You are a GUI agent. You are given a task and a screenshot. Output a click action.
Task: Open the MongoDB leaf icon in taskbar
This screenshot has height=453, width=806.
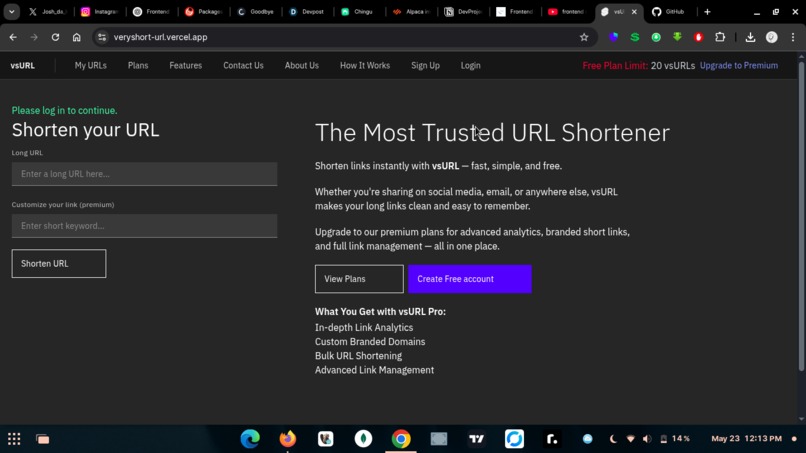coord(363,439)
